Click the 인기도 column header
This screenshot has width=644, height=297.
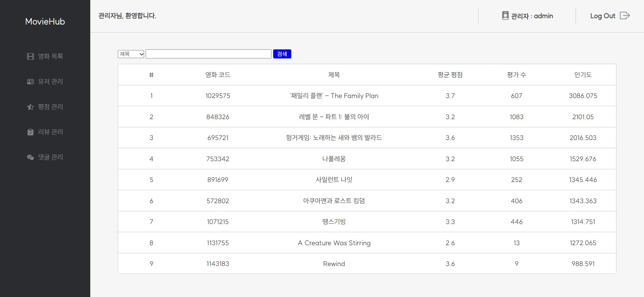583,75
